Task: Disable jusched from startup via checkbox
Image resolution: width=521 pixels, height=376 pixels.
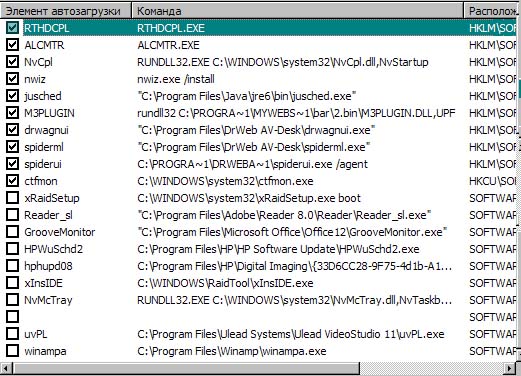Action: coord(12,96)
